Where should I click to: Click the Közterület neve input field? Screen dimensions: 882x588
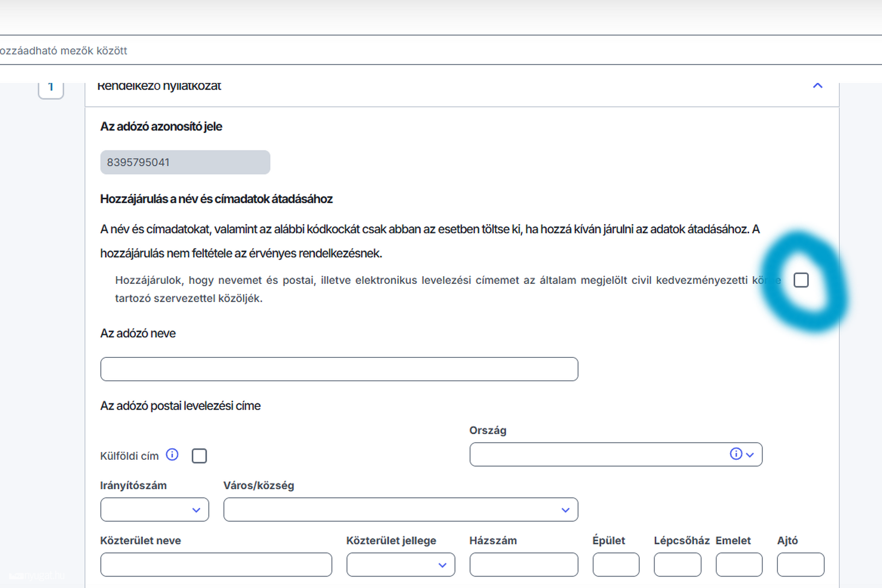point(216,565)
